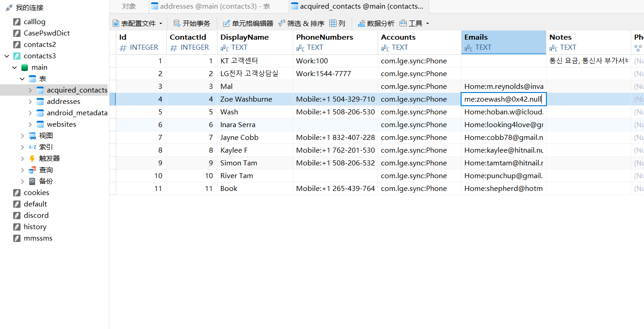
Task: Click the green main database icon
Action: 25,67
